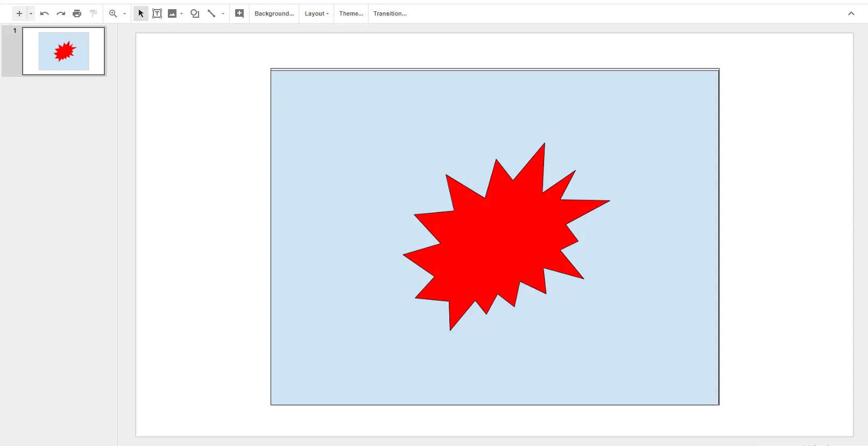Choose the Select arrow cursor tool

point(141,13)
